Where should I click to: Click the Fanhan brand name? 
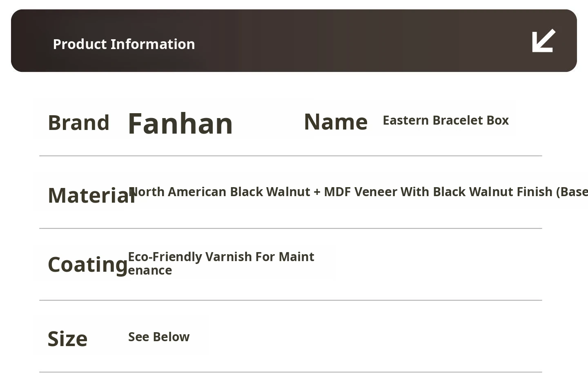[180, 123]
